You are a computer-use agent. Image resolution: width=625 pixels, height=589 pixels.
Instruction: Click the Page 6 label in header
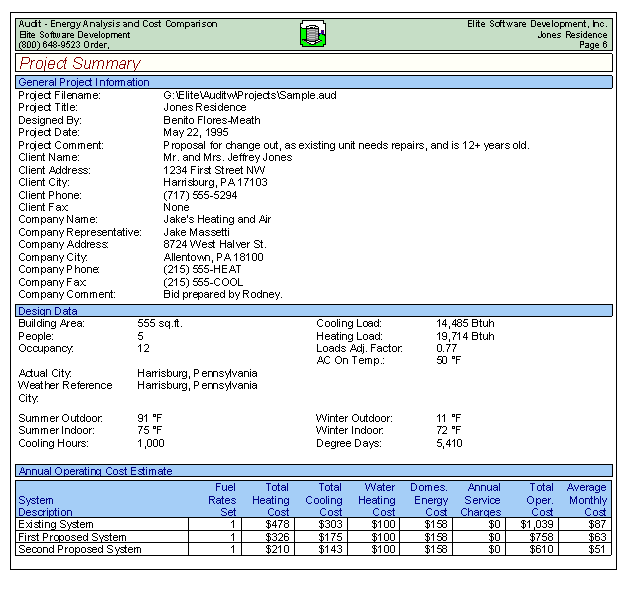point(592,45)
